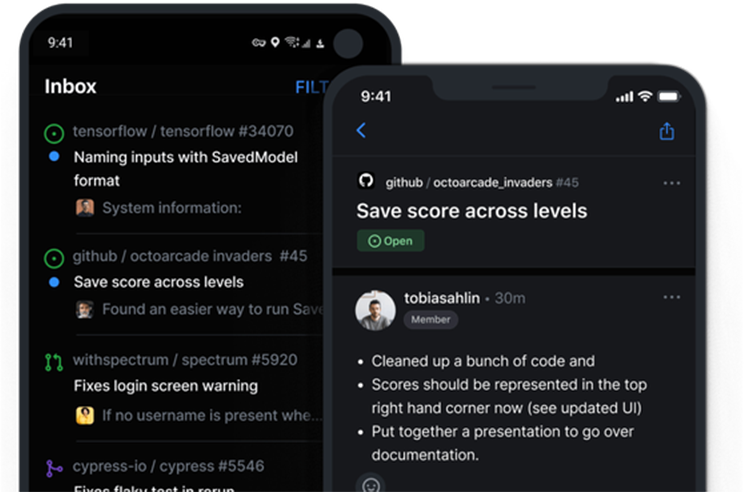Tap the Member badge under tobiasahlin
Image resolution: width=744 pixels, height=492 pixels.
click(430, 320)
